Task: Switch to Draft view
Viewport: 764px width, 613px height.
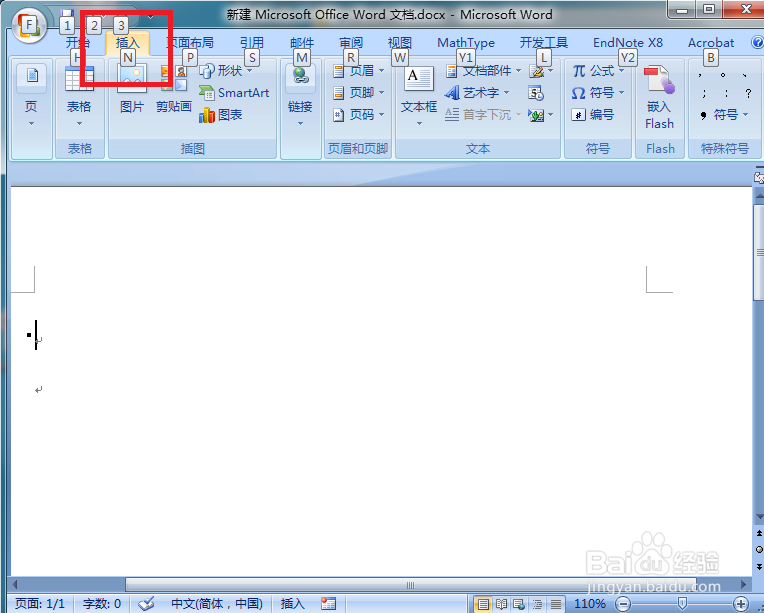Action: 555,604
